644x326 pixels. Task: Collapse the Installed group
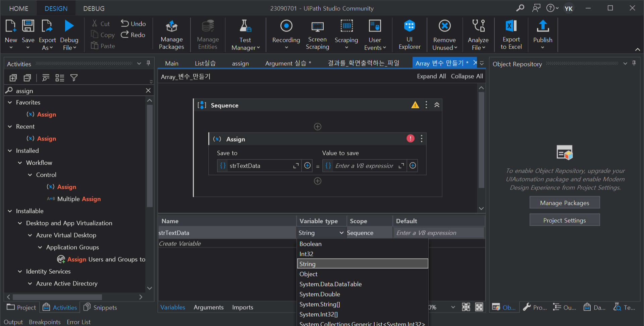10,151
